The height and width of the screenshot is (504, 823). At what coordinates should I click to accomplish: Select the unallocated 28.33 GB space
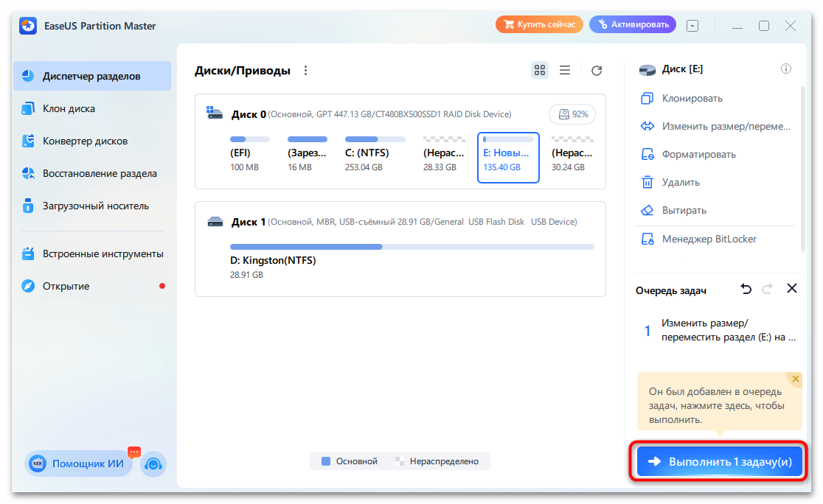pos(443,155)
